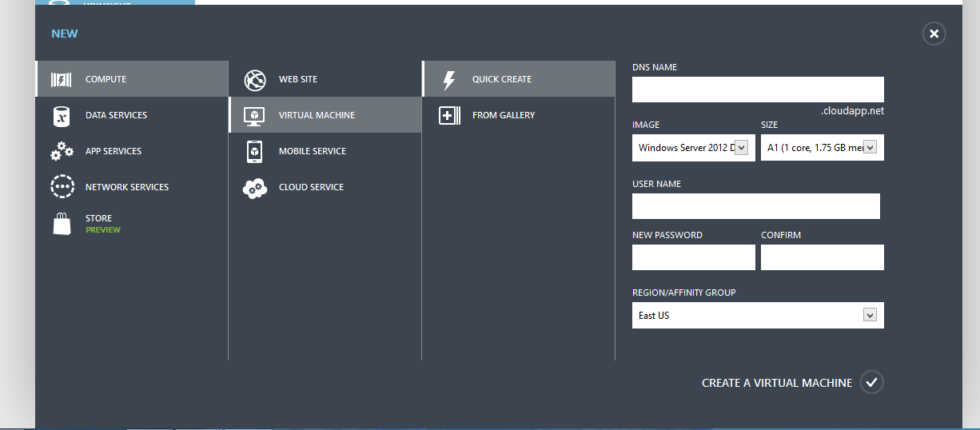Click the Virtual Machine monitor icon
Image resolution: width=980 pixels, height=430 pixels.
tap(255, 116)
